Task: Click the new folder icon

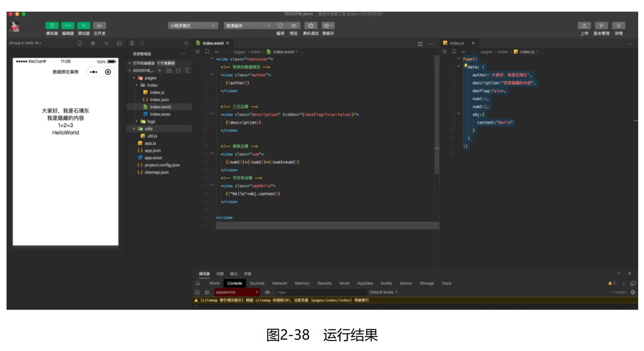Action: tap(169, 71)
